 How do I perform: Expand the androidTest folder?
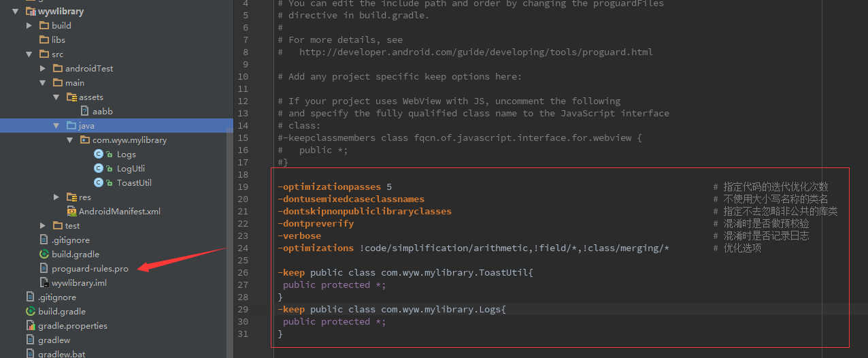[x=43, y=69]
